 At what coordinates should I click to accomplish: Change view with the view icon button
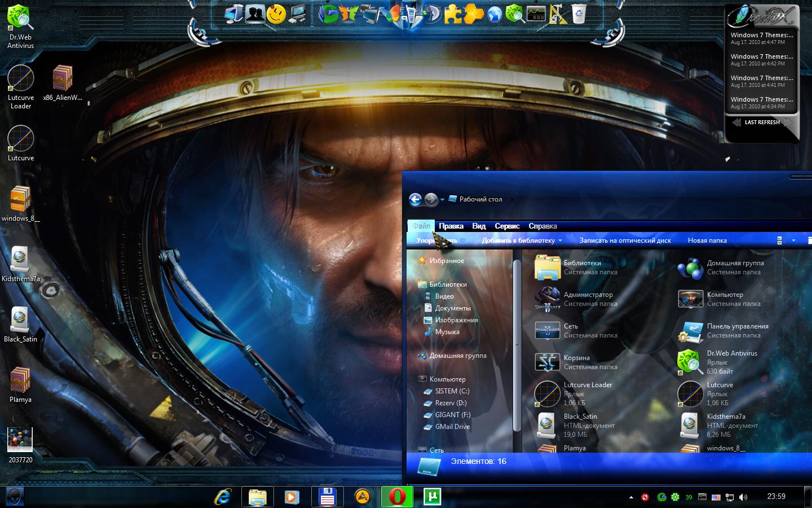pos(780,240)
